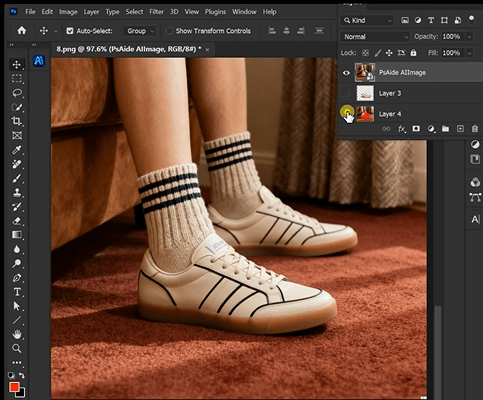Select the Dodge tool
483x400 pixels.
17,263
